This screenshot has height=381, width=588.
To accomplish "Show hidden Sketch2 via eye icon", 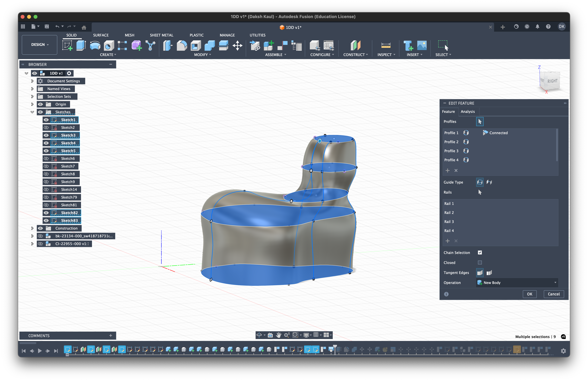I will (x=46, y=128).
